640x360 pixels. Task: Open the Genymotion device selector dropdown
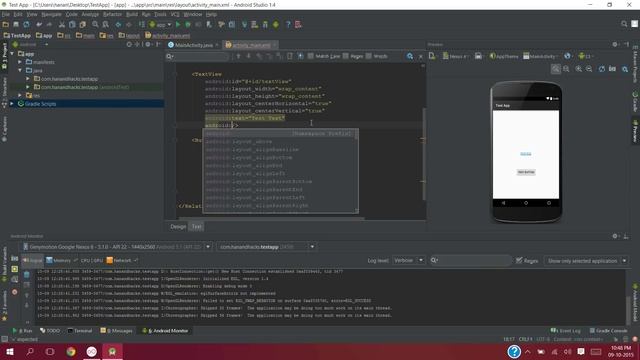click(x=117, y=247)
